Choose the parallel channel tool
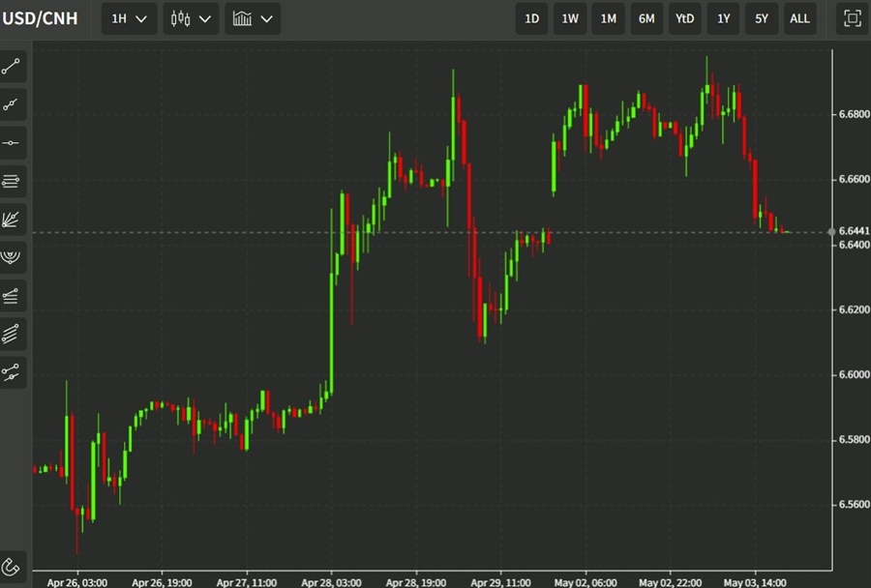The width and height of the screenshot is (871, 588). 13,181
